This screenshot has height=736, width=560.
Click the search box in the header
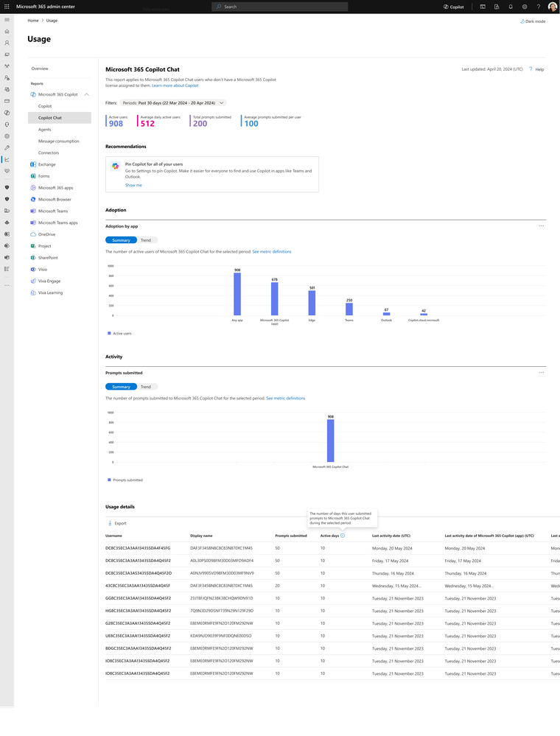[280, 7]
